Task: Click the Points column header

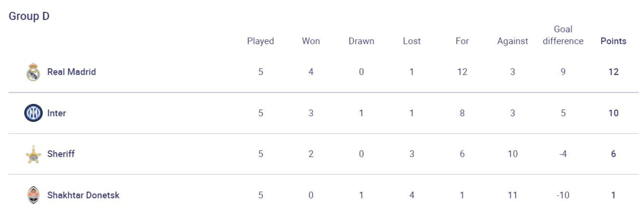Action: pyautogui.click(x=613, y=41)
